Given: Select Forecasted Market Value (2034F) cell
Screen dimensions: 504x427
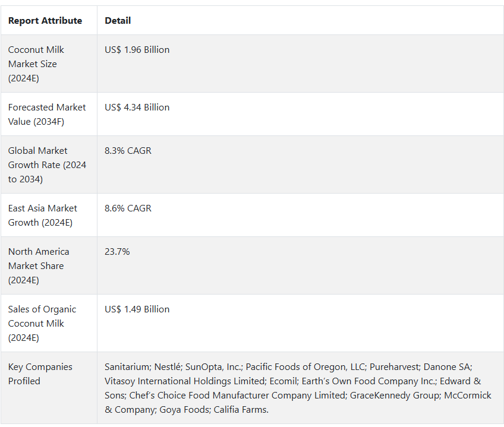Looking at the screenshot, I should tap(49, 114).
